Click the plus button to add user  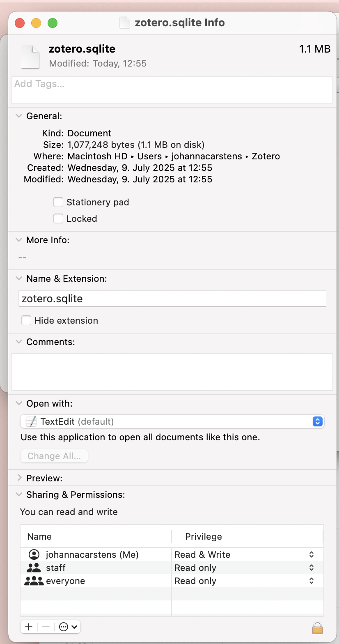tap(29, 627)
